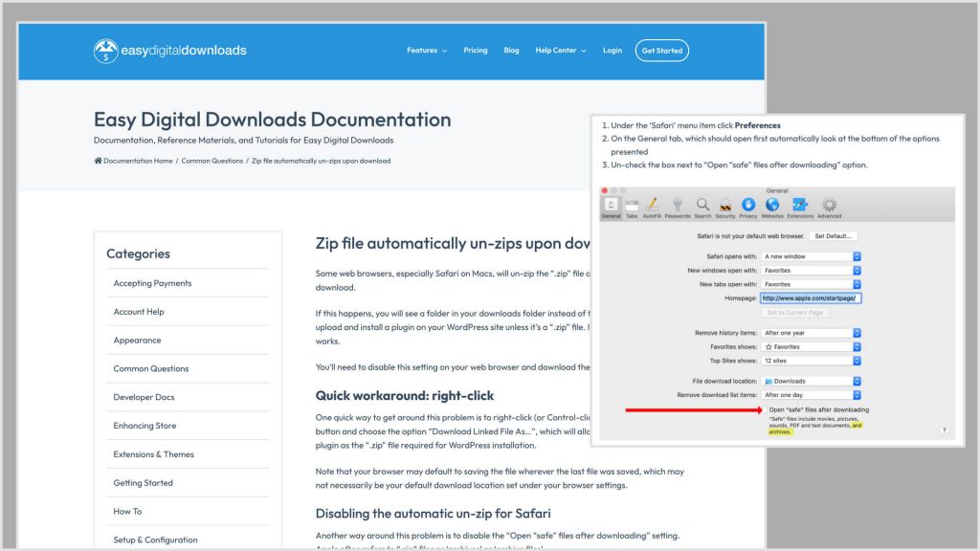Open the Tabs preferences icon
This screenshot has width=980, height=551.
coord(632,206)
